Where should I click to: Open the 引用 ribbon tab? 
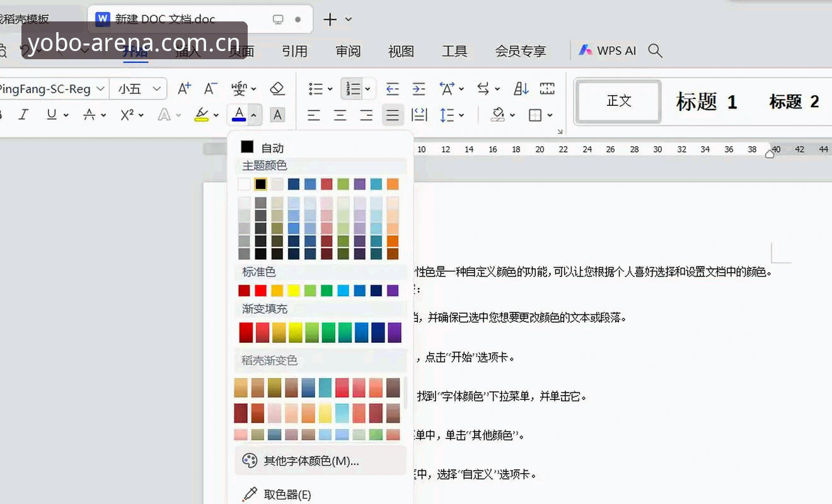pos(295,51)
